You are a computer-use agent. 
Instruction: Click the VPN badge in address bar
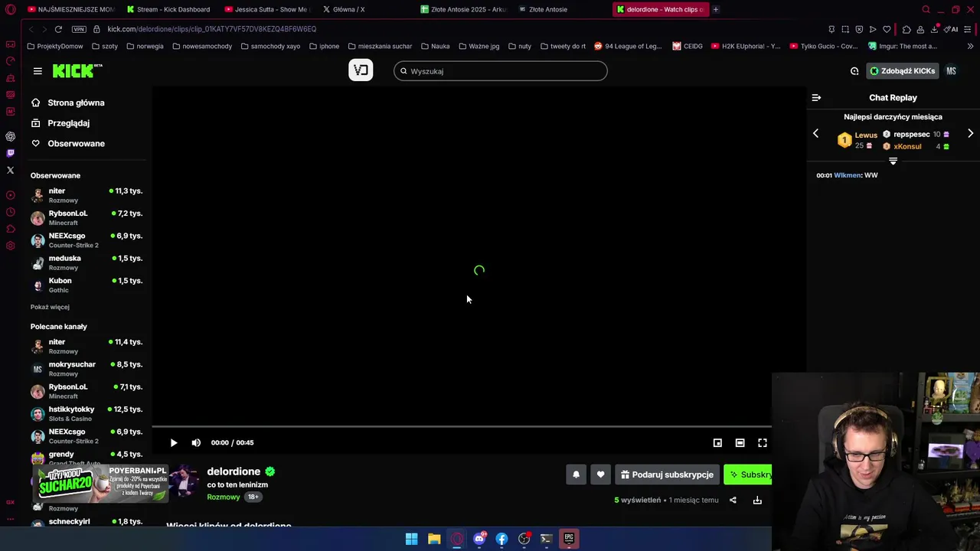point(79,29)
